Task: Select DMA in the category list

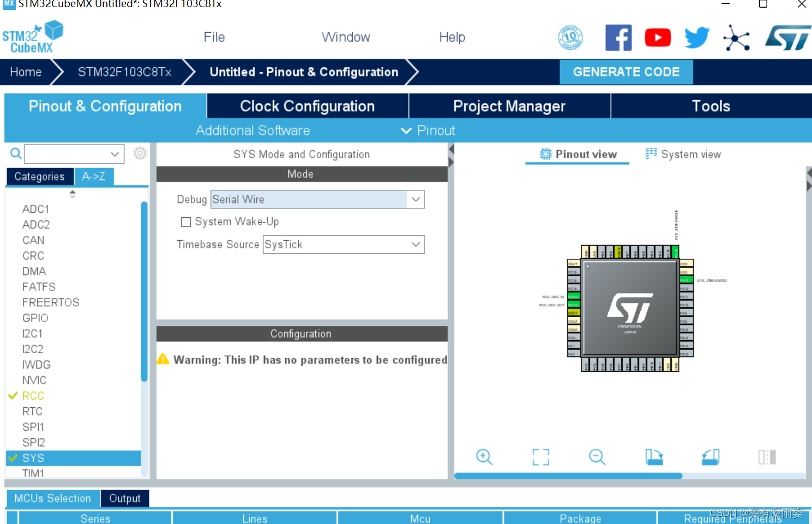Action: (34, 271)
